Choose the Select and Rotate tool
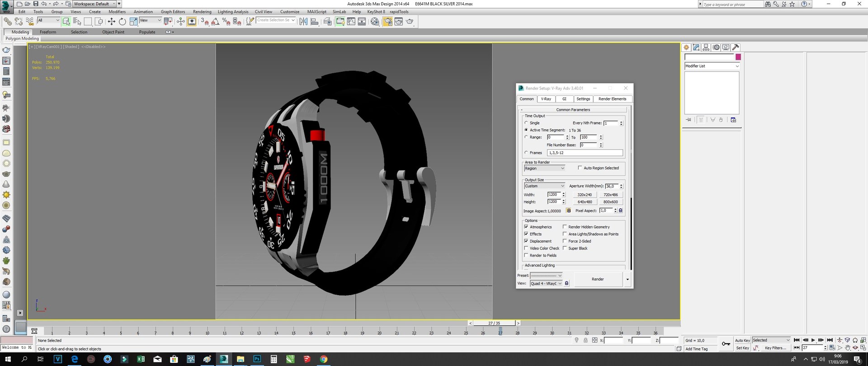868x366 pixels. 123,21
